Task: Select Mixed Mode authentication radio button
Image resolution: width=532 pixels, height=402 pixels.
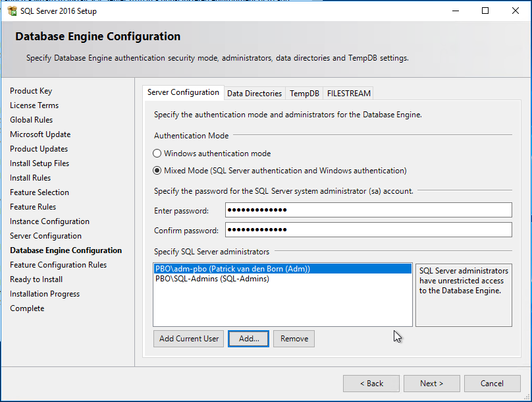Action: coord(157,171)
